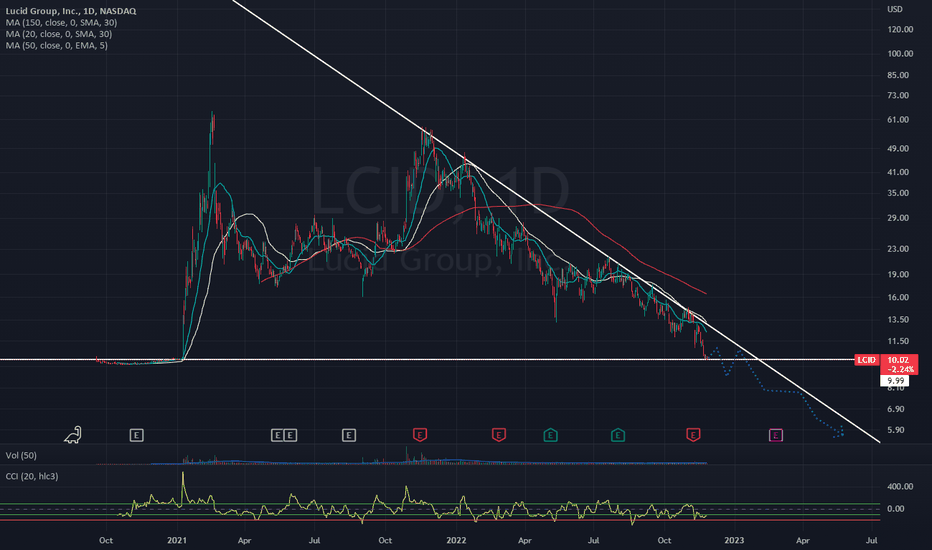The width and height of the screenshot is (932, 550).
Task: Select the MA (150, close, 0, SMA, 30) legend
Action: coord(61,23)
